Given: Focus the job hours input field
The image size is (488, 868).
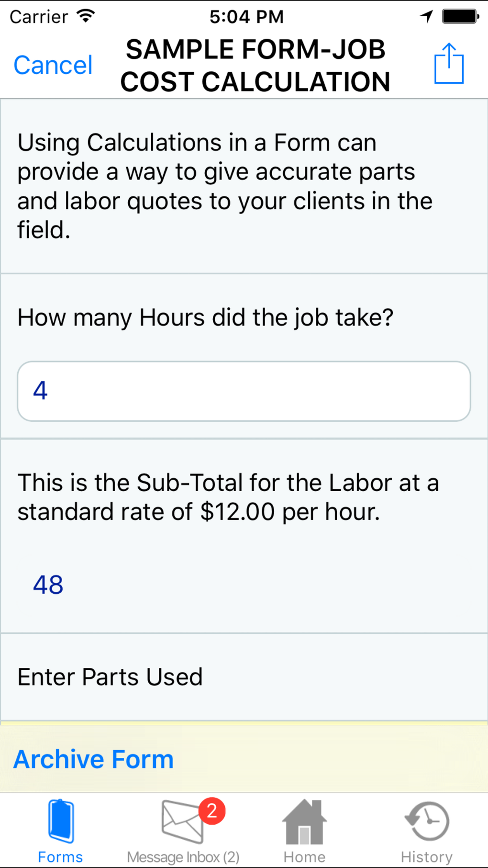Looking at the screenshot, I should (244, 391).
